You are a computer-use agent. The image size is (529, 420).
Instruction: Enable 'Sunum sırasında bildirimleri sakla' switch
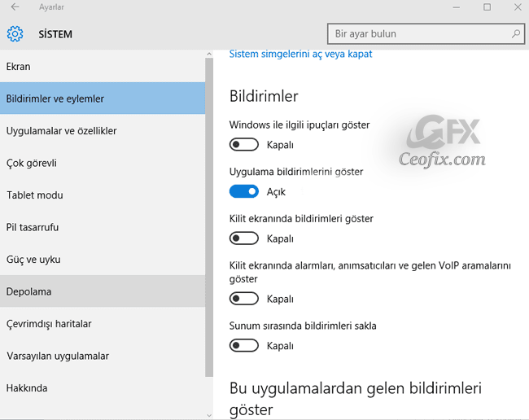pyautogui.click(x=244, y=346)
